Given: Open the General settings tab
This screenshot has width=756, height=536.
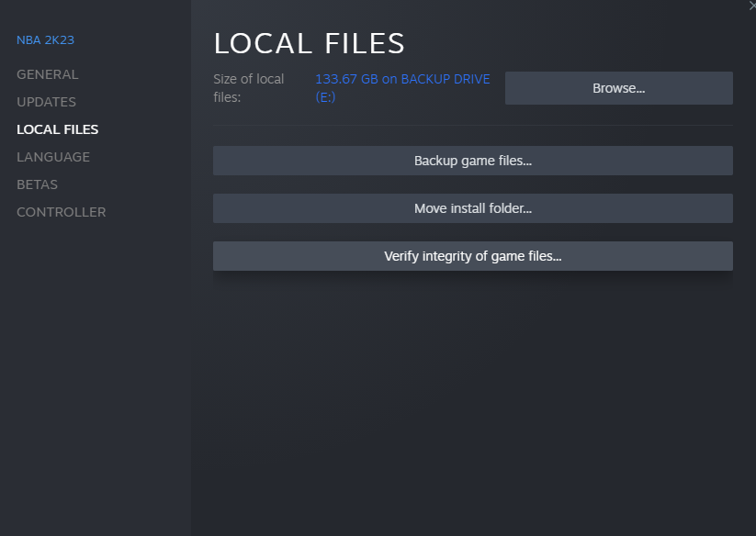Looking at the screenshot, I should pyautogui.click(x=47, y=74).
